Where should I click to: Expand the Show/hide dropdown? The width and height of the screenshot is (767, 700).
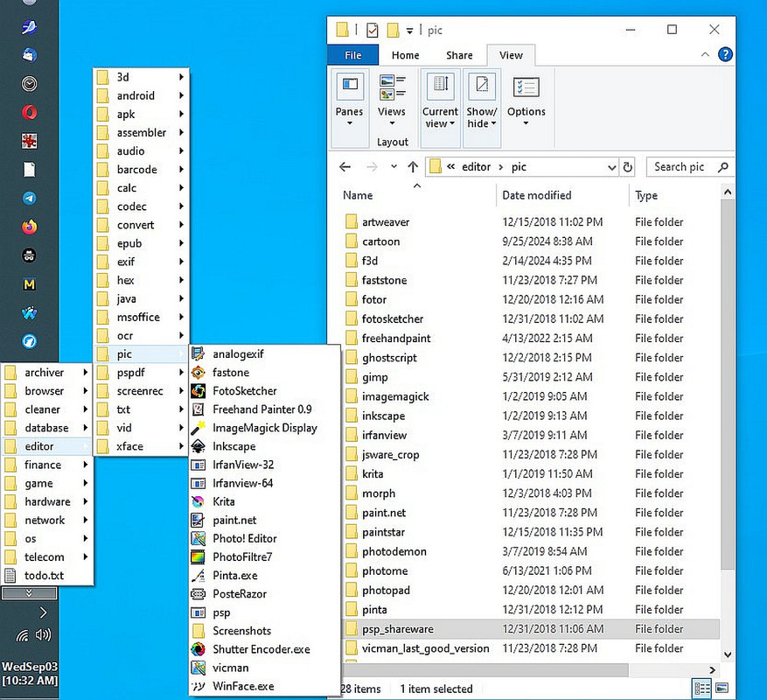pyautogui.click(x=482, y=107)
